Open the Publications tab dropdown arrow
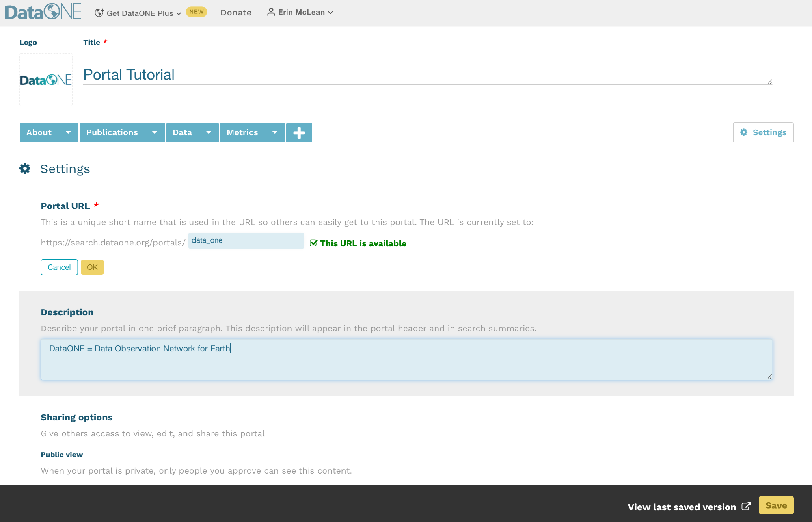This screenshot has height=522, width=812. [x=155, y=132]
